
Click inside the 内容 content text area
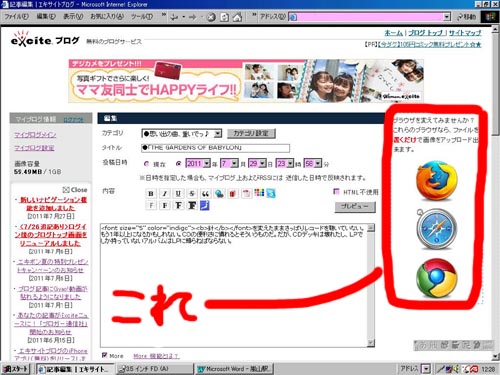click(x=234, y=285)
